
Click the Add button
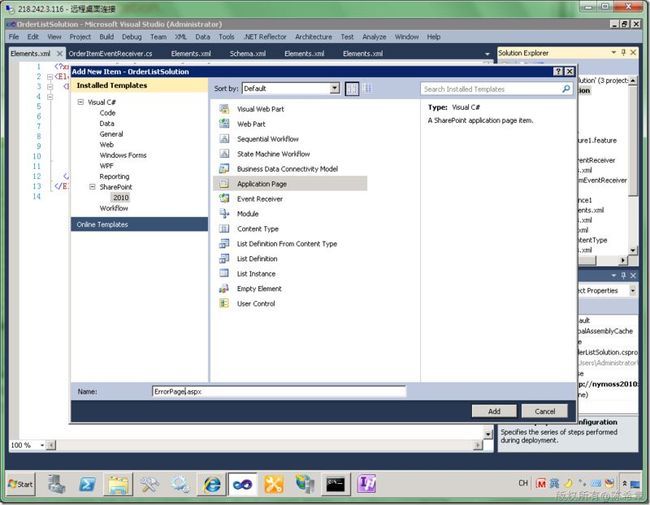(494, 411)
